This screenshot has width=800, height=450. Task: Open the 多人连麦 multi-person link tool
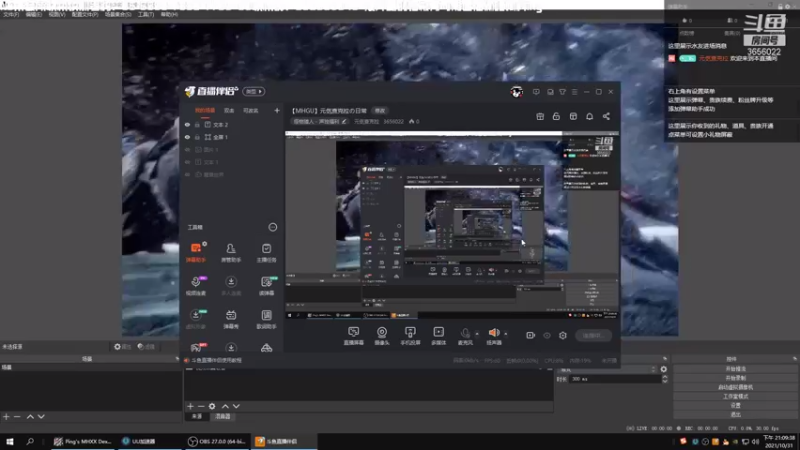[x=231, y=286]
